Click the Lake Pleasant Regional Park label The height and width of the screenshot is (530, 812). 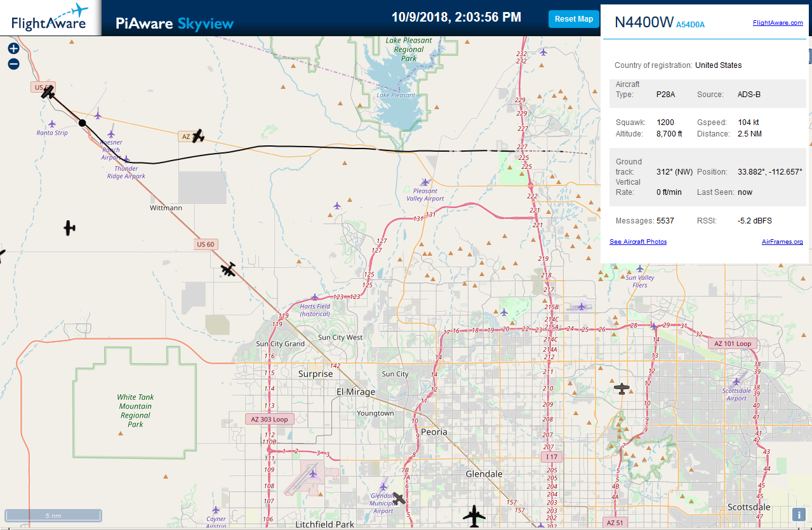tap(409, 50)
